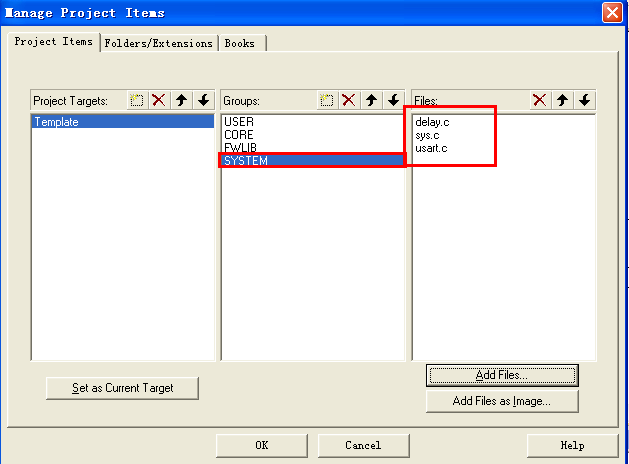Delete the selected file
629x464 pixels.
[x=540, y=100]
